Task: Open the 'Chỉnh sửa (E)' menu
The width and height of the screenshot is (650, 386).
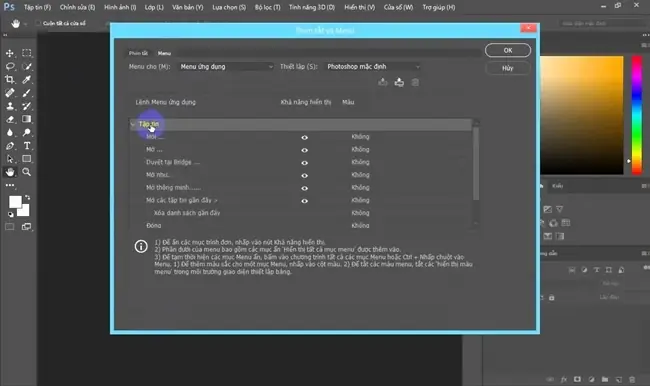Action: [x=77, y=7]
